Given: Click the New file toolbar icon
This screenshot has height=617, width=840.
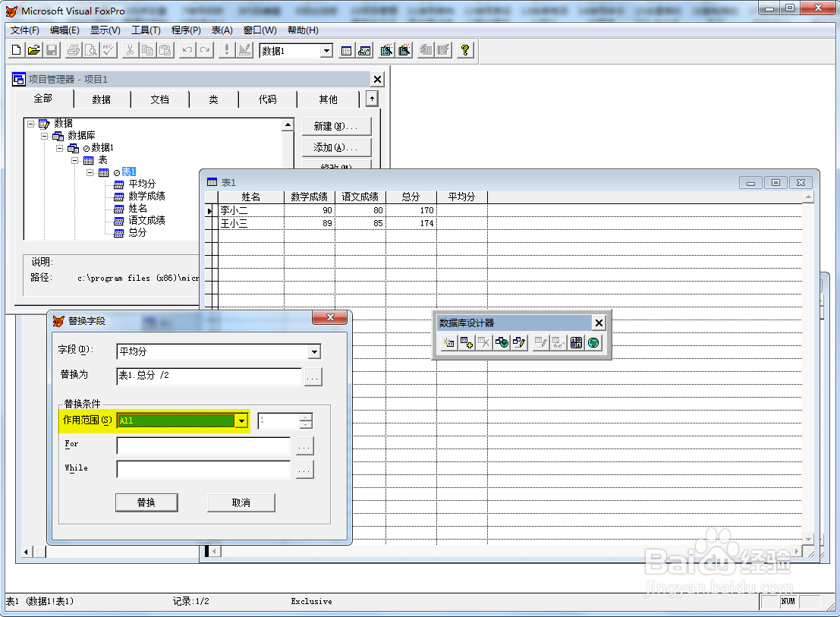Looking at the screenshot, I should [16, 50].
